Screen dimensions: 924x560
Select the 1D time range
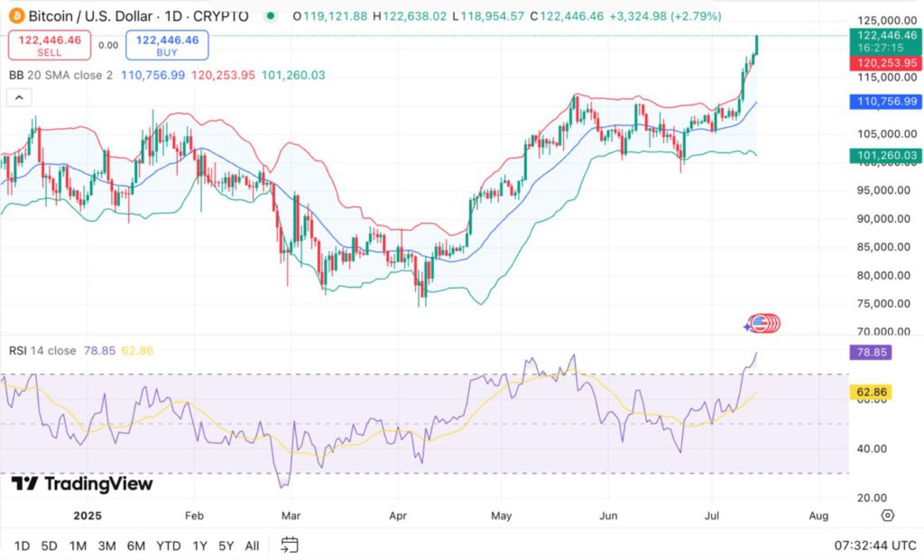pyautogui.click(x=22, y=546)
